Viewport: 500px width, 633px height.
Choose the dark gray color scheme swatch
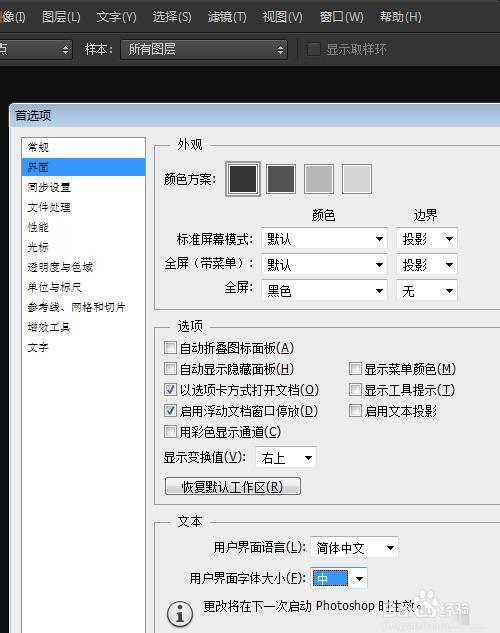click(x=281, y=179)
